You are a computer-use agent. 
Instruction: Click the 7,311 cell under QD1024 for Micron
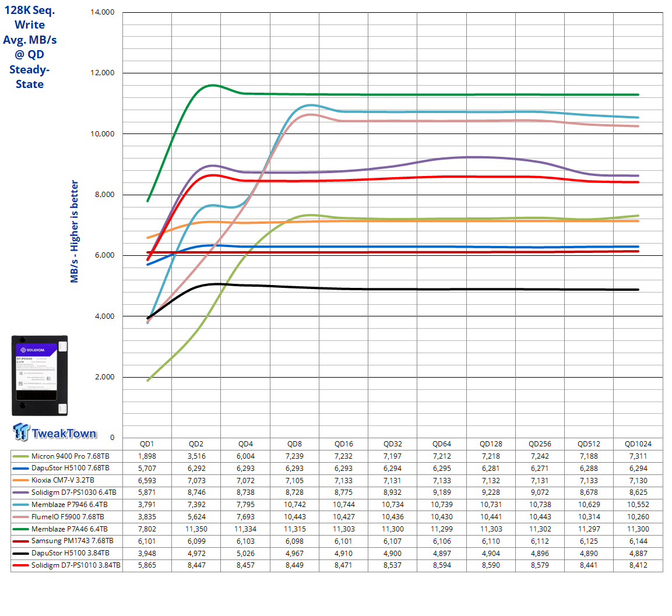coord(638,456)
